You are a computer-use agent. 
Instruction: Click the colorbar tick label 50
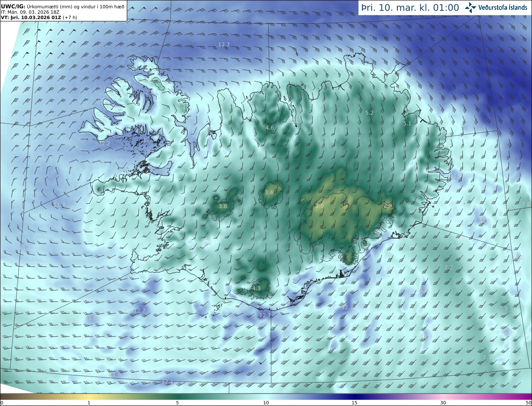tap(528, 403)
